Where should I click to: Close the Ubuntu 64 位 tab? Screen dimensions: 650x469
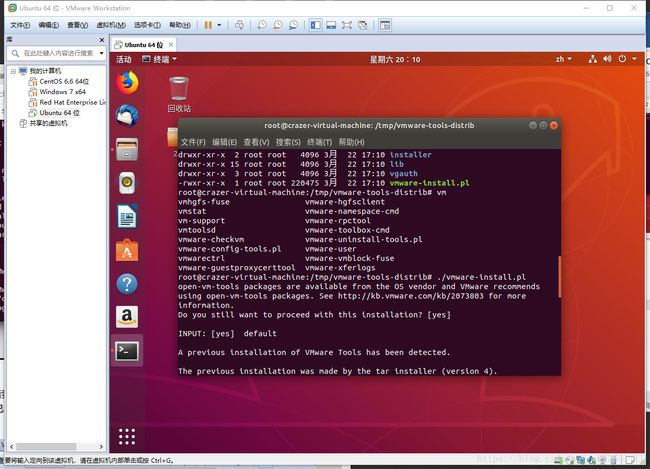pos(171,44)
